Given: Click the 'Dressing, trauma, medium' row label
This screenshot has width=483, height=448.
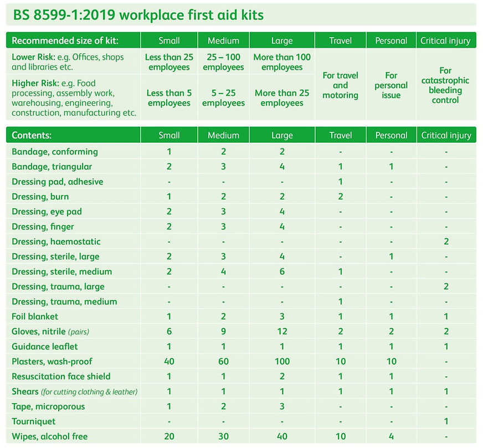Looking at the screenshot, I should point(64,301).
